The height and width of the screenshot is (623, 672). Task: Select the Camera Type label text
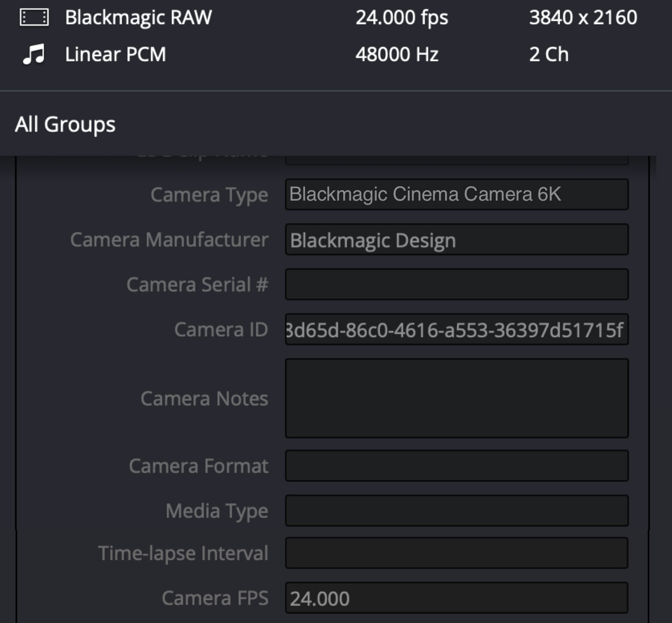point(209,195)
